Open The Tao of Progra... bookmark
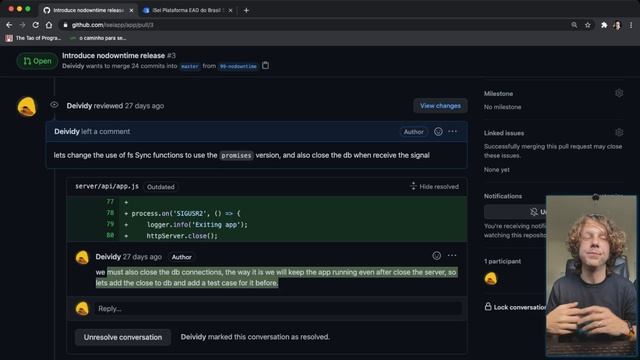Screen dimensions: 640x360 point(33,38)
